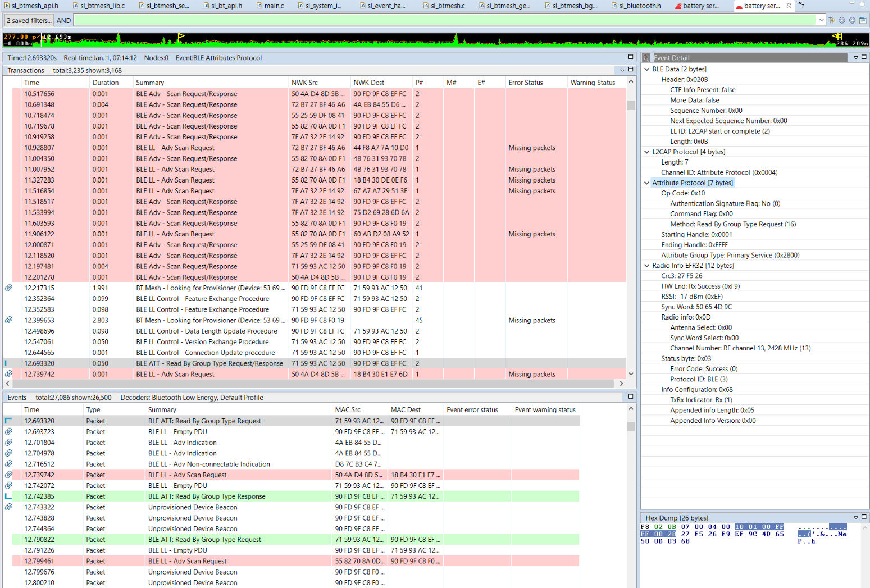
Task: Click the yellow flag marker in timeline
Action: (x=181, y=37)
